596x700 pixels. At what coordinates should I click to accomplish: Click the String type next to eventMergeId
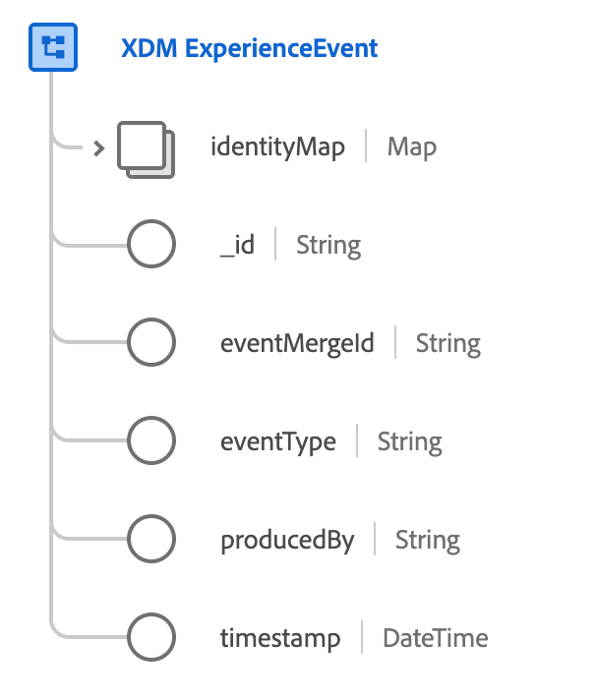coord(448,343)
